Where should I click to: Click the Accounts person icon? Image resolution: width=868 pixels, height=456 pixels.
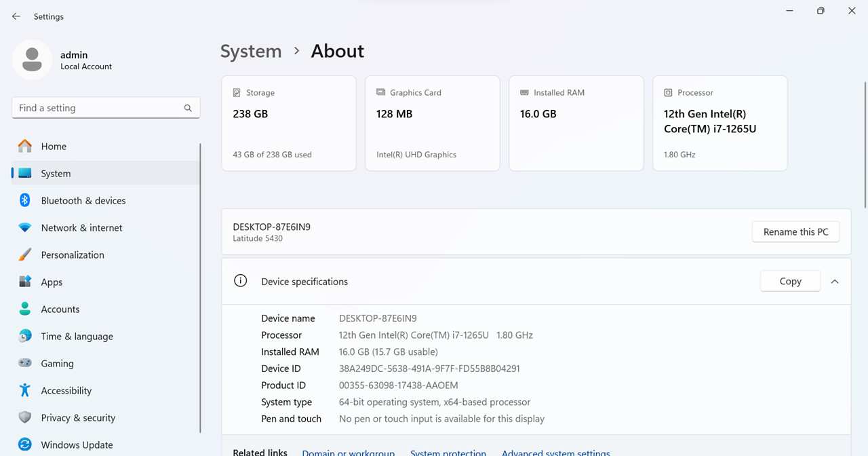click(25, 309)
